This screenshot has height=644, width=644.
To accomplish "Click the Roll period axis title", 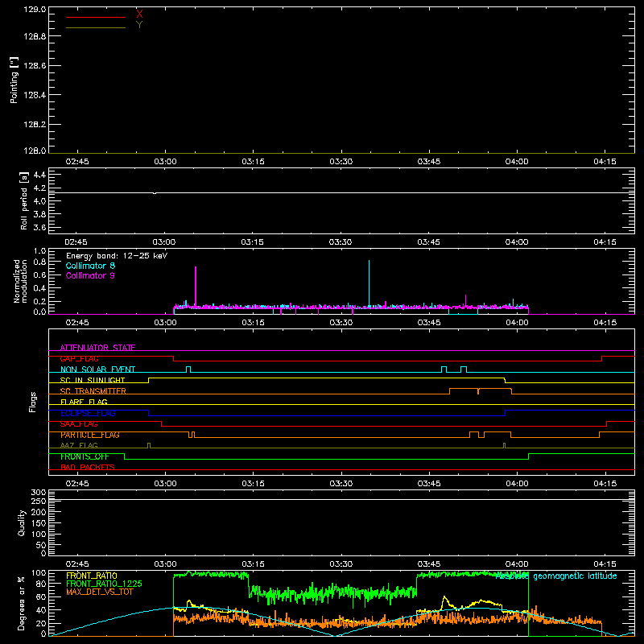I will (23, 200).
